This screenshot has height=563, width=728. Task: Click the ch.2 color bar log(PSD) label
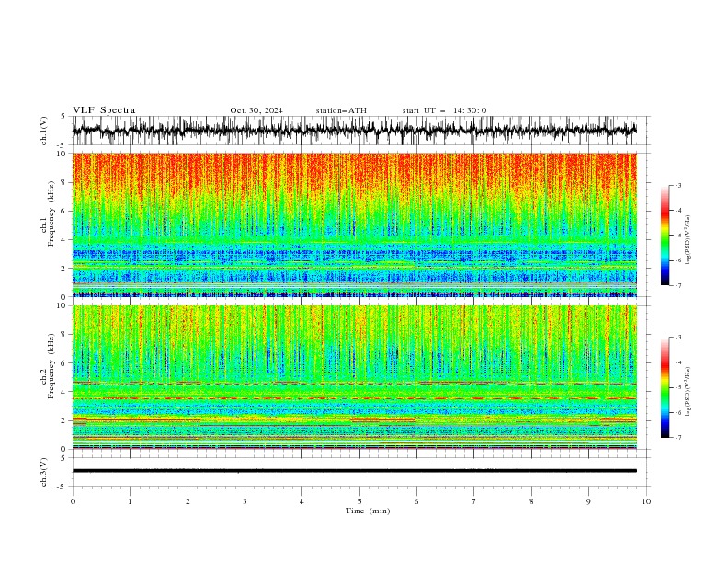click(x=688, y=392)
